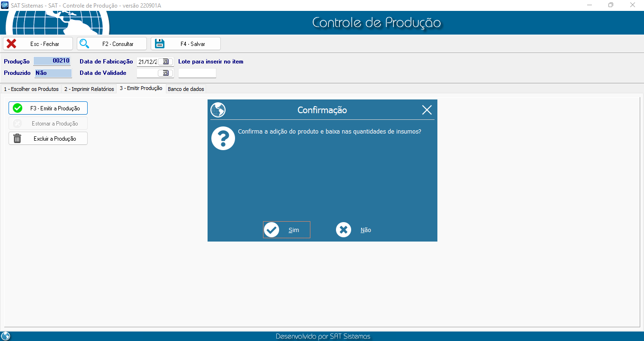Open the Data de Validade calendar picker
This screenshot has width=644, height=341.
(165, 73)
